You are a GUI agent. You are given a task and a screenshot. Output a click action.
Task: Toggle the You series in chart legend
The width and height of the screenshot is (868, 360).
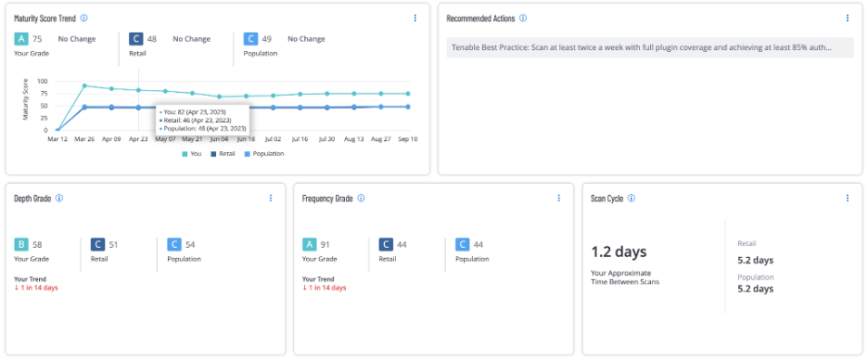[x=192, y=154]
